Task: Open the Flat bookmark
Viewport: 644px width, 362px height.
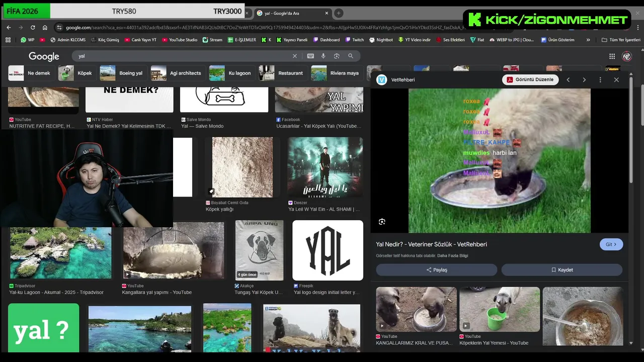Action: (477, 40)
